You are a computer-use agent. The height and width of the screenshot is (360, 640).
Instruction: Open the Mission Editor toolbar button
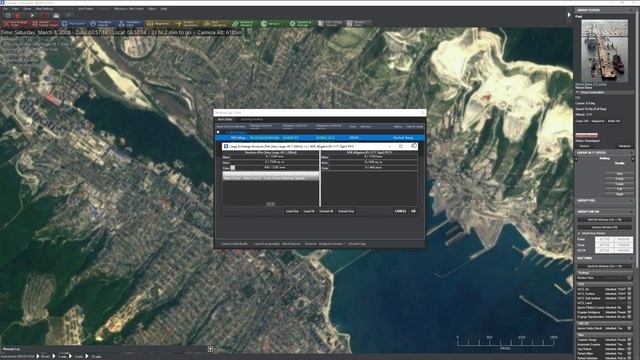point(358,24)
